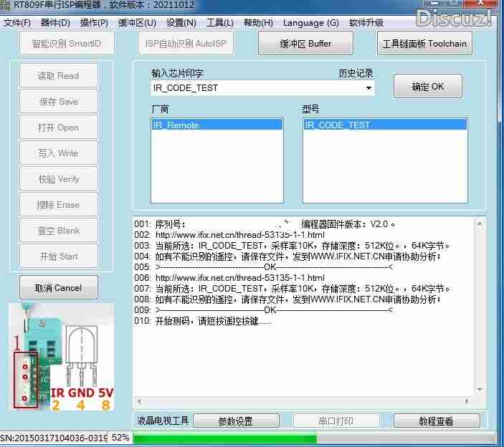
Task: Click the green progress bar
Action: (x=225, y=438)
